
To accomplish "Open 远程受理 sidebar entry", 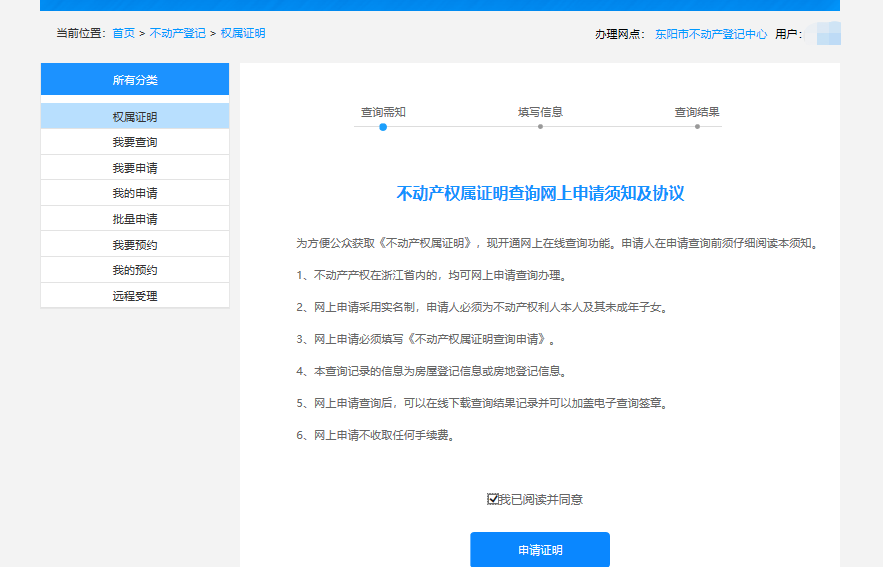I will pos(135,296).
